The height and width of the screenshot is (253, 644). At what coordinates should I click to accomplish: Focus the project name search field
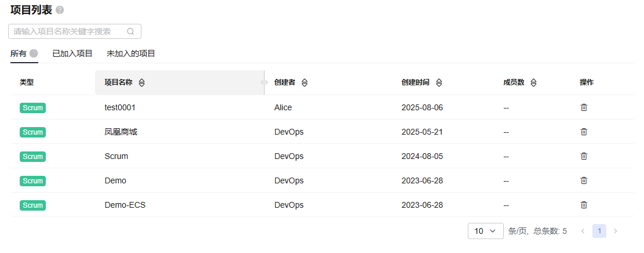click(x=67, y=31)
